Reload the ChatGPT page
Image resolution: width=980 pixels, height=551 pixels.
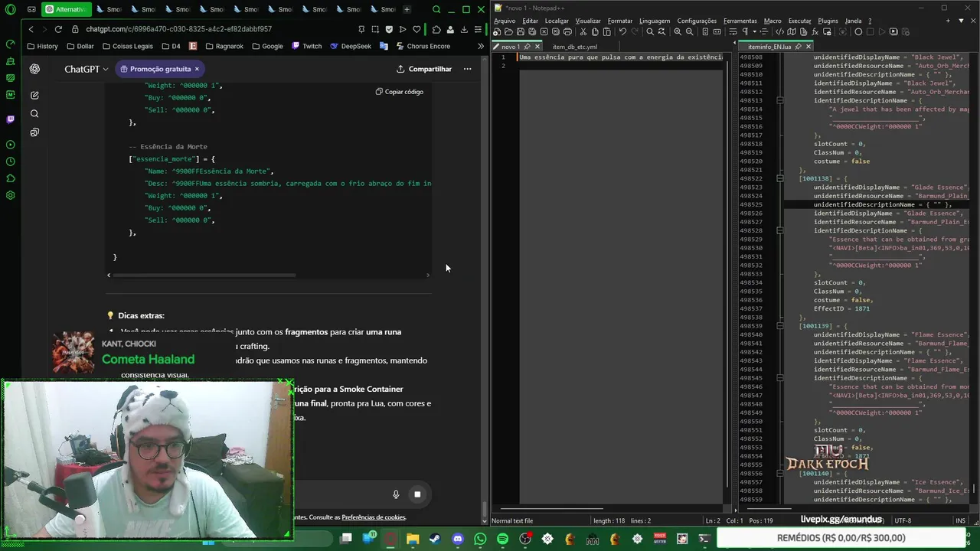(x=58, y=29)
